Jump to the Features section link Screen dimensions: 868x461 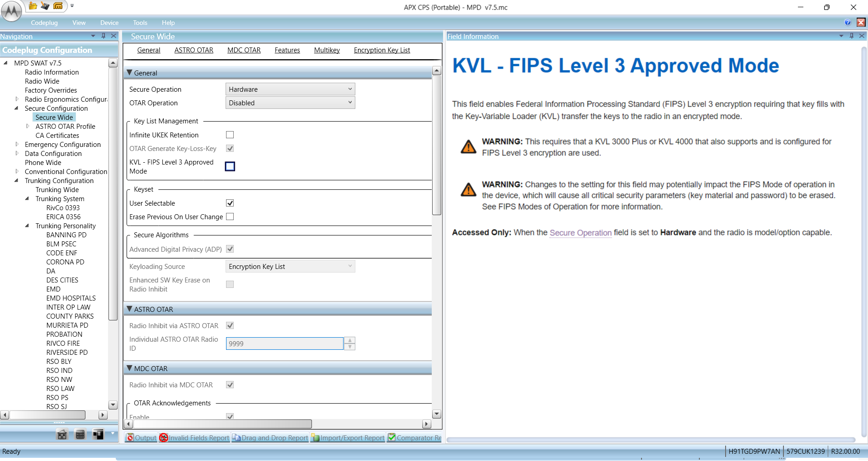coord(288,50)
